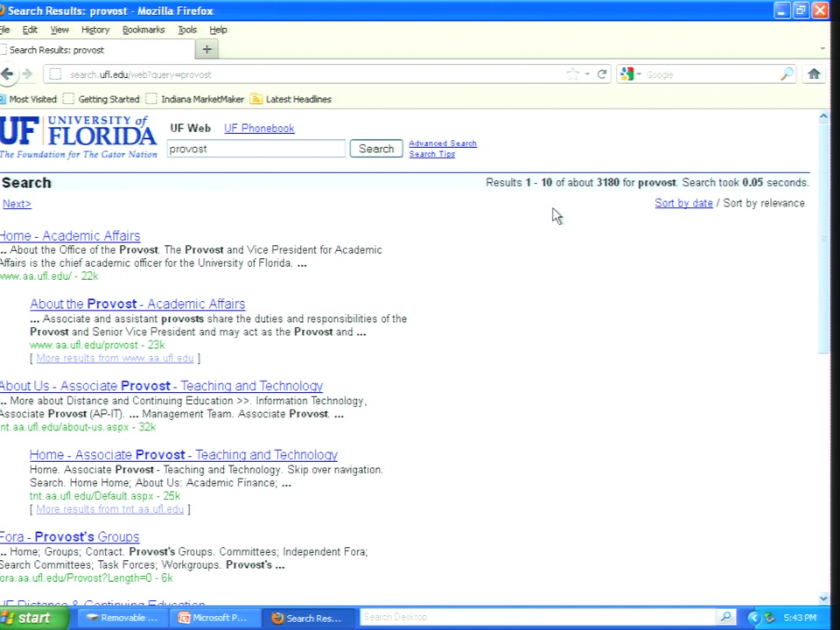
Task: Open About the Provost - Academic Affairs result
Action: click(x=137, y=304)
